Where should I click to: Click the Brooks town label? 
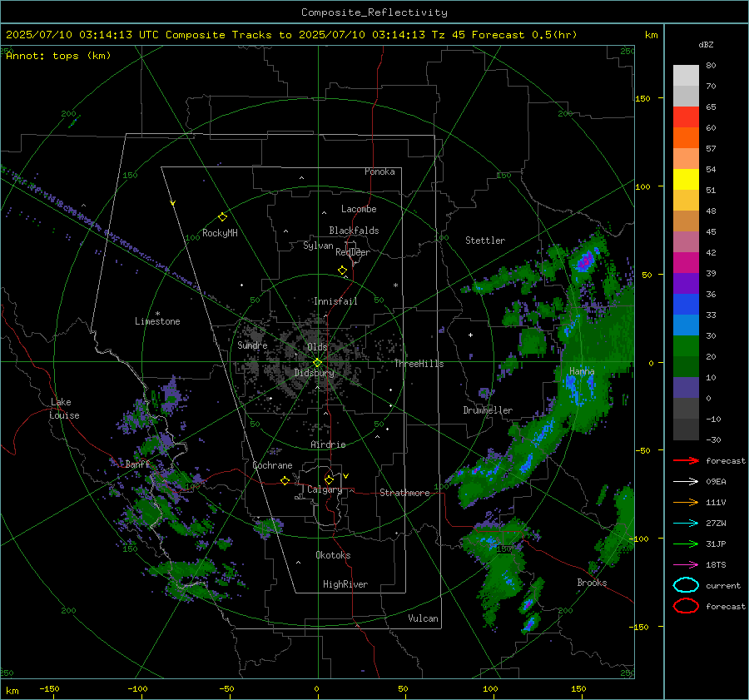(592, 583)
